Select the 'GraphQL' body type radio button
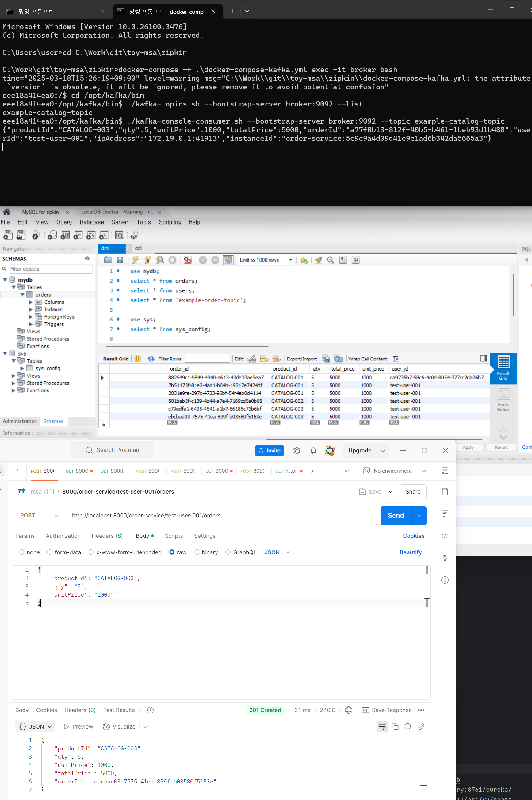The image size is (532, 800). [228, 552]
